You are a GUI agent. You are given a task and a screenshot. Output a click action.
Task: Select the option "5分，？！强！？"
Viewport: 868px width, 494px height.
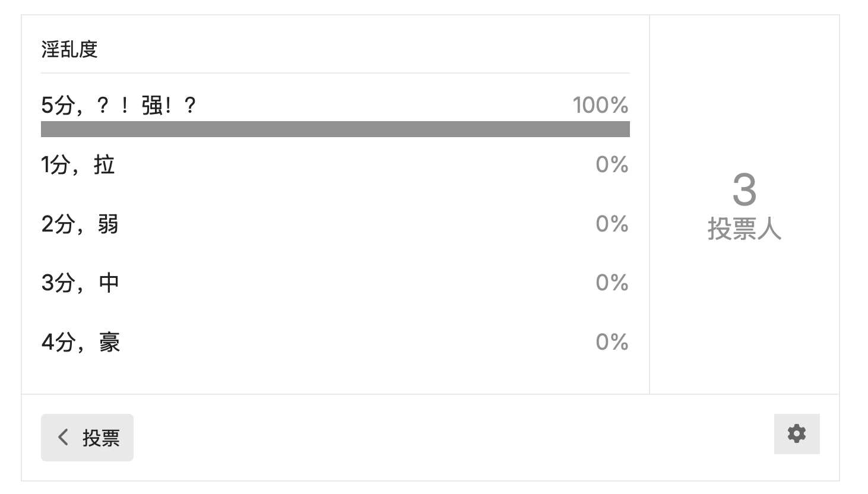point(118,106)
